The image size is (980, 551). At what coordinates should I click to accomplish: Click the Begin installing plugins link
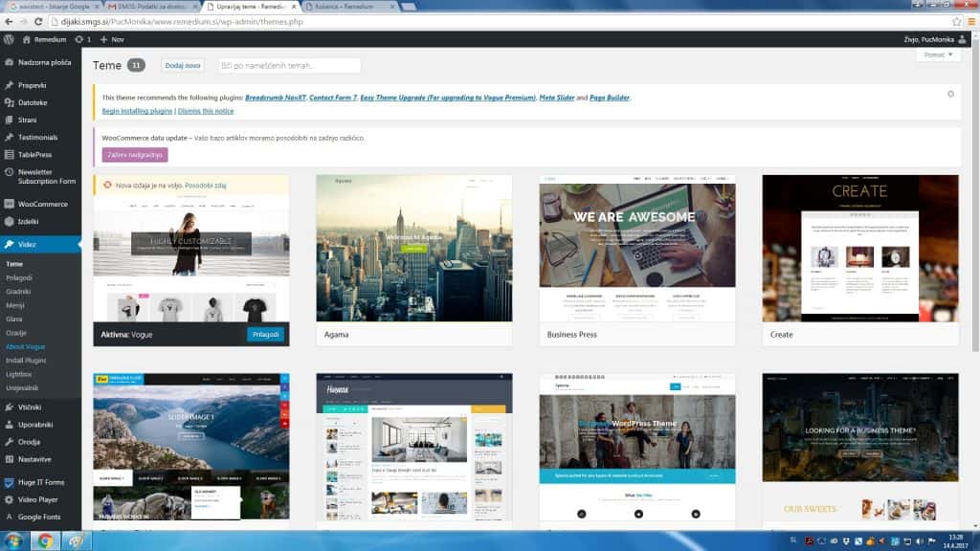tap(137, 111)
